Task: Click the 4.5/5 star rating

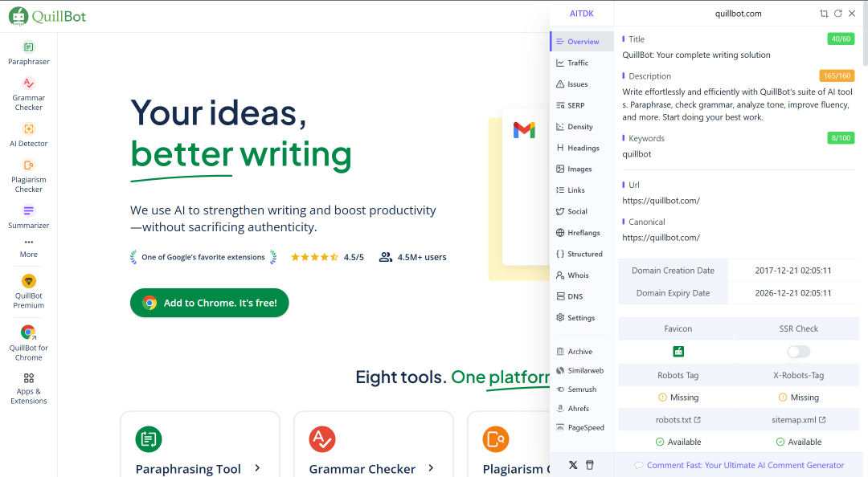Action: click(327, 257)
